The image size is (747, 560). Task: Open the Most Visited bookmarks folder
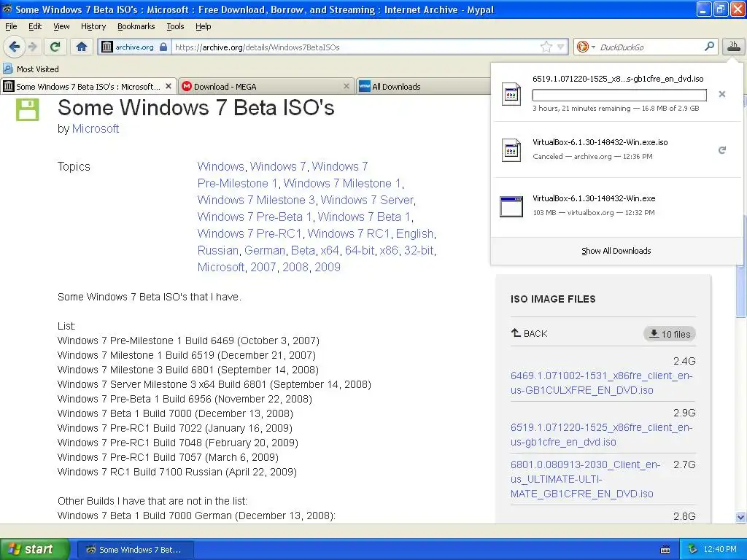point(31,69)
